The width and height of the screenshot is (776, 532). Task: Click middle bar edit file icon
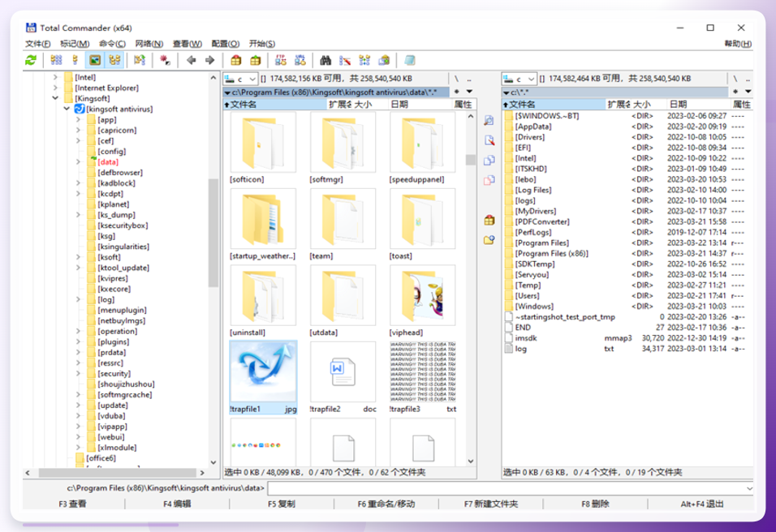[x=489, y=140]
